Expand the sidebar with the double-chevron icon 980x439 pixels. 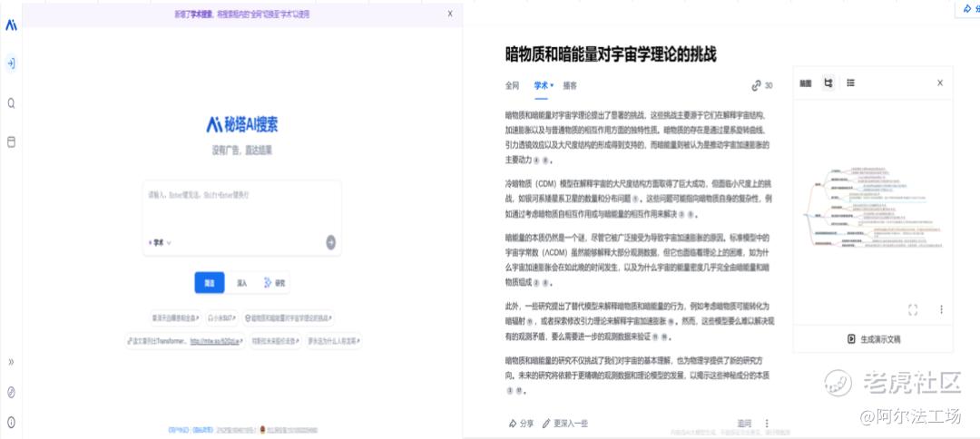(x=11, y=362)
